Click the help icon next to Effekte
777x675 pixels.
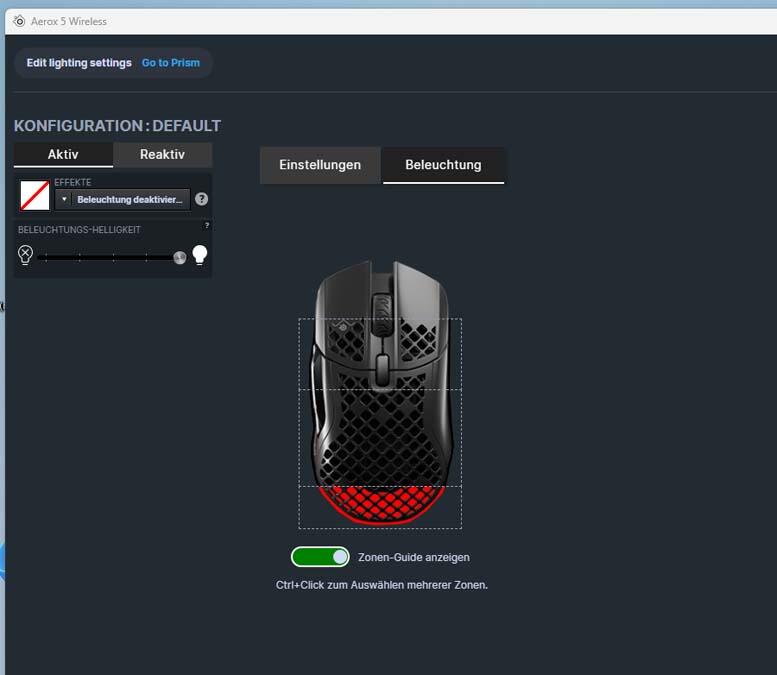(x=201, y=199)
